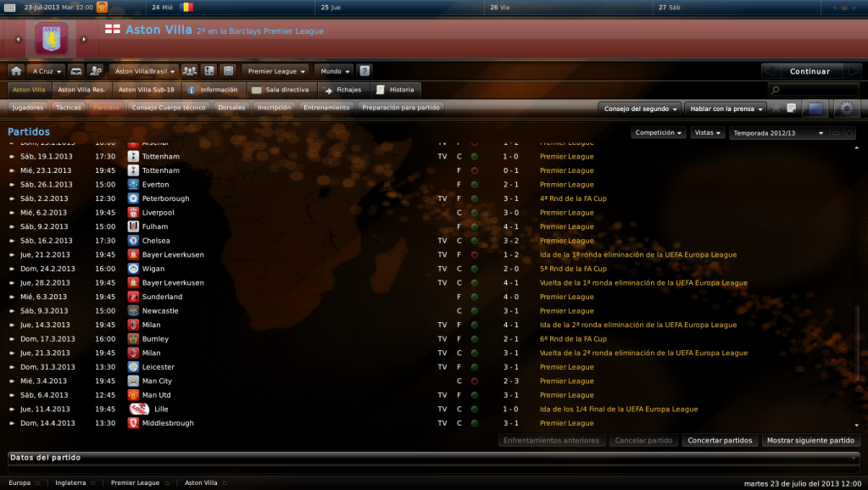The width and height of the screenshot is (868, 490).
Task: Open the Ida de los 1/4 Final link
Action: pyautogui.click(x=618, y=409)
